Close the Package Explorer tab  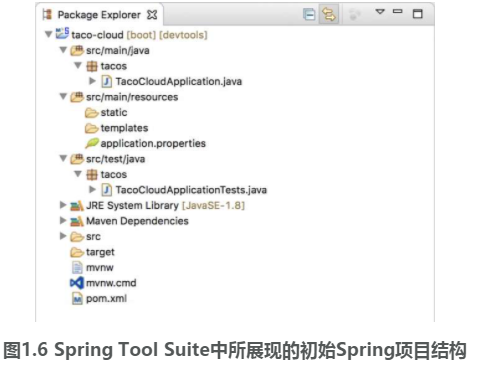(152, 15)
